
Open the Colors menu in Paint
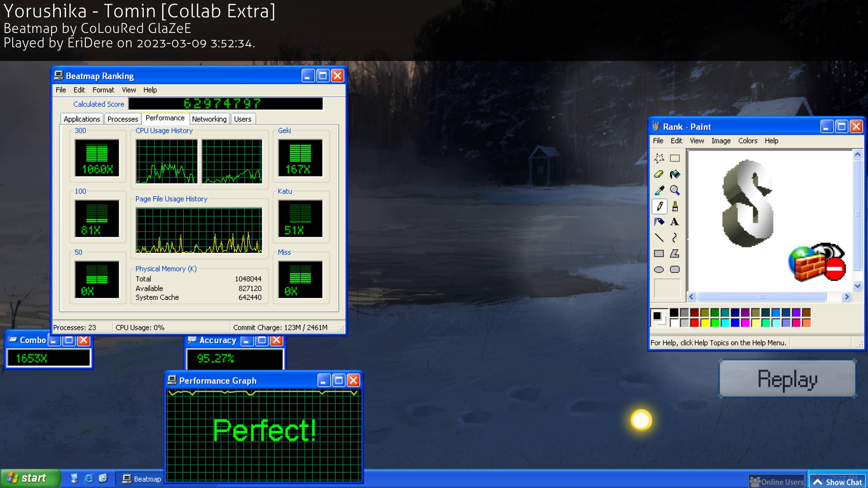pyautogui.click(x=748, y=141)
